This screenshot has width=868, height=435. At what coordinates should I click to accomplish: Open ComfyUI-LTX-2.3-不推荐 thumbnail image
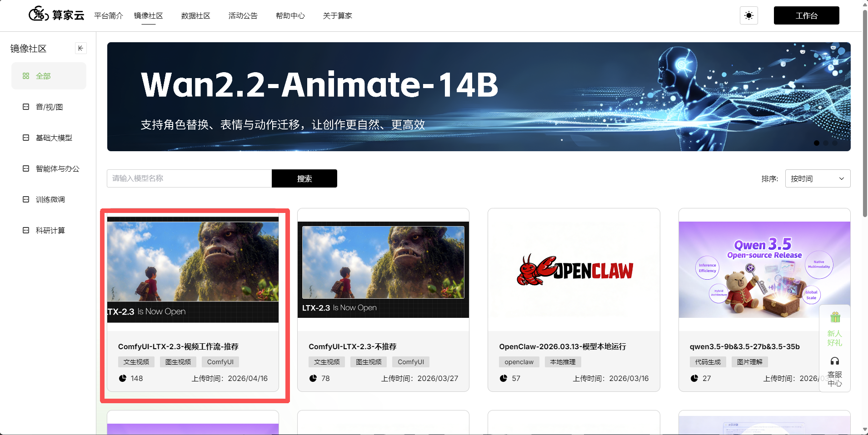click(383, 270)
